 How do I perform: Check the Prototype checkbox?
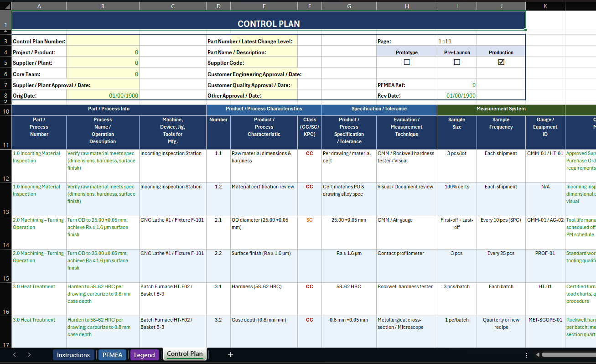[406, 62]
